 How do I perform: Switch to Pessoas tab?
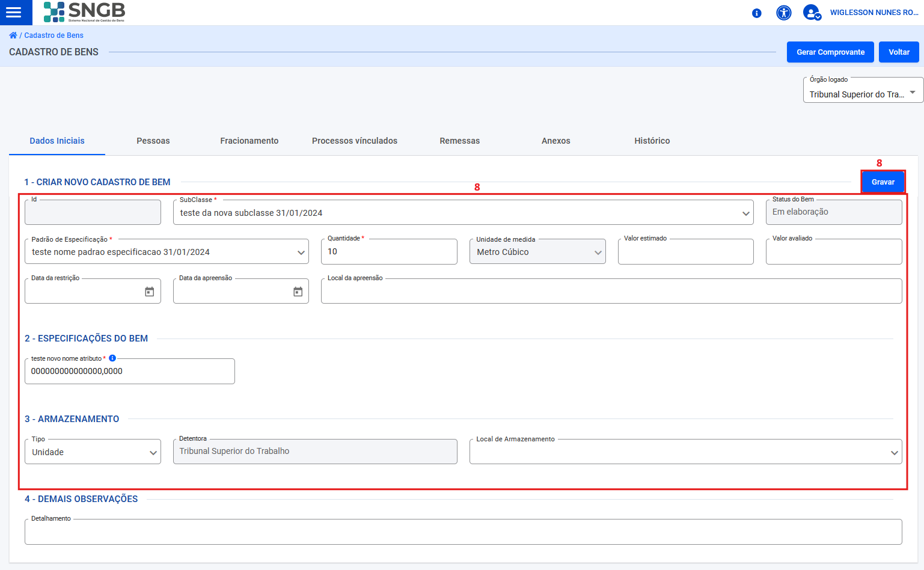pos(153,141)
